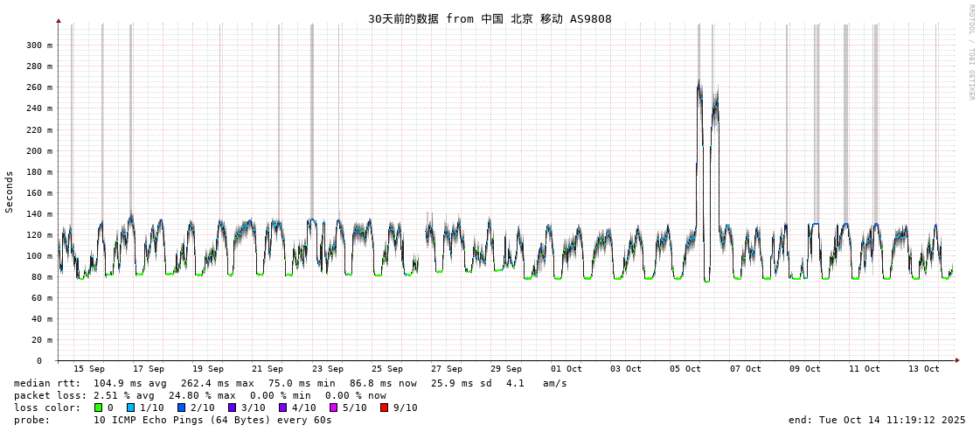This screenshot has height=432, width=980.
Task: Click the 300 m y-axis label
Action: (x=38, y=45)
